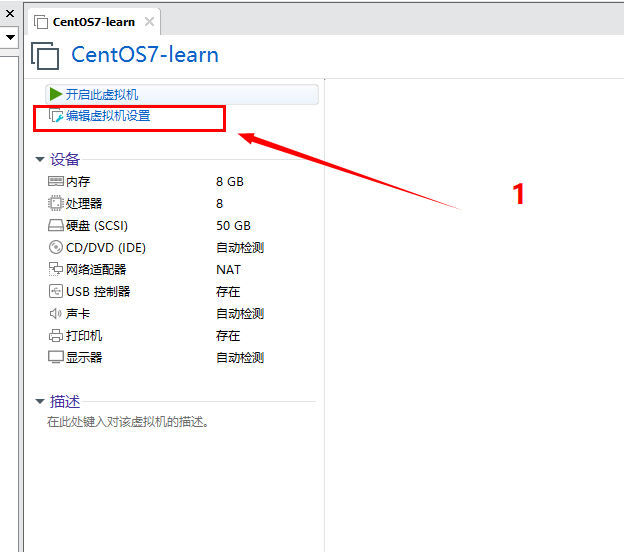
Task: Click the CentOS7-learn page title
Action: pyautogui.click(x=145, y=55)
